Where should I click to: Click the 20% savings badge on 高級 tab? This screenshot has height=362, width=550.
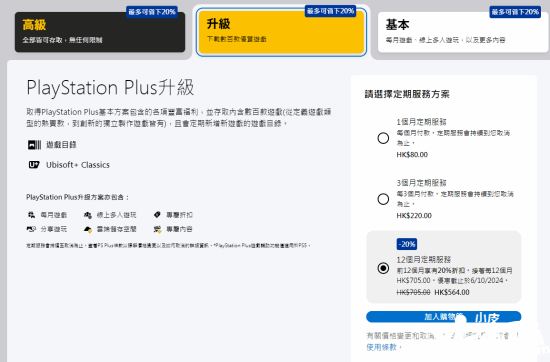pos(152,12)
